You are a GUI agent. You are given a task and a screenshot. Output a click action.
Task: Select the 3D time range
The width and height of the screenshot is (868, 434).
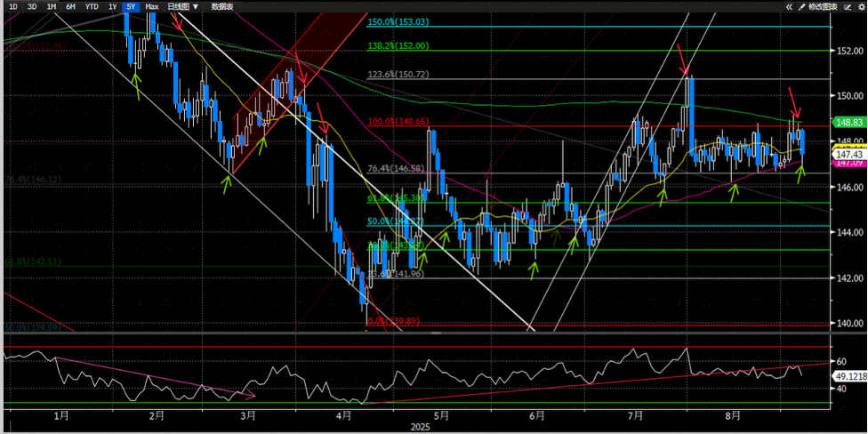point(32,6)
